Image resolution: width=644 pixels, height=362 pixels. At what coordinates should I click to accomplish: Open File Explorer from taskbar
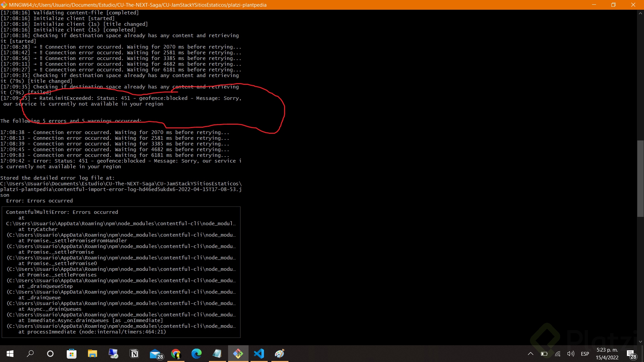tap(92, 354)
